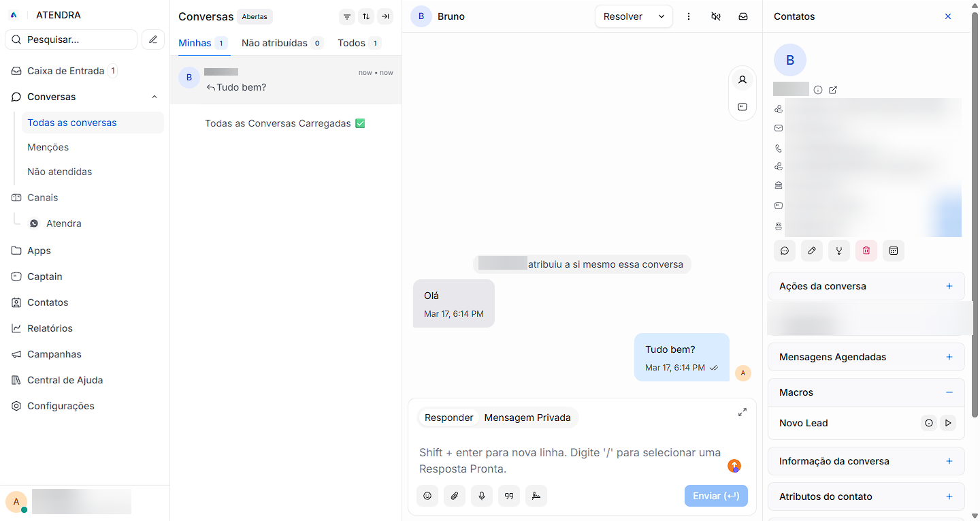Attach a file to the reply
The width and height of the screenshot is (980, 521).
455,496
